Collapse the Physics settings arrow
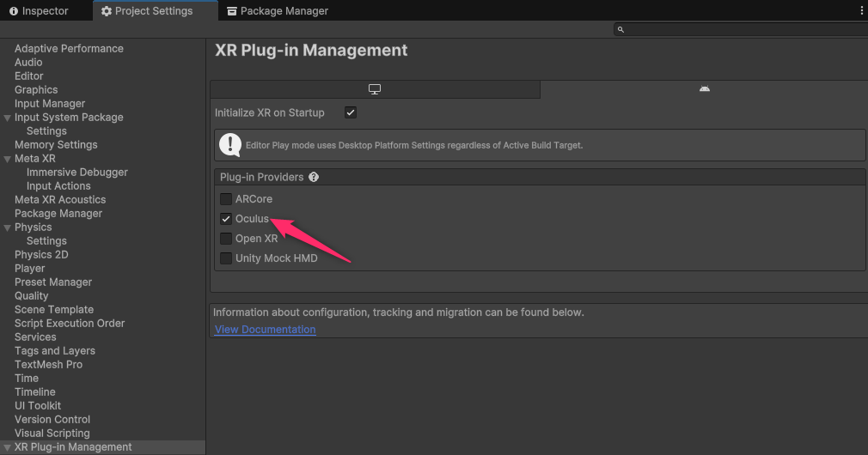This screenshot has height=455, width=868. pos(8,227)
